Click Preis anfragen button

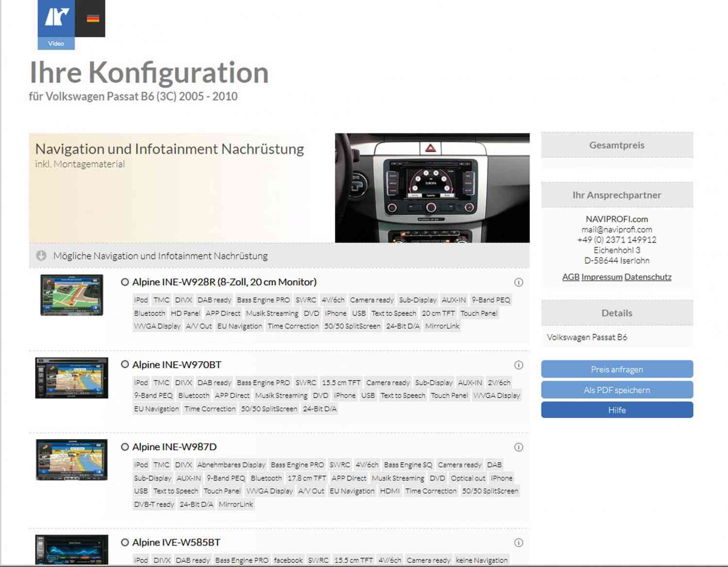617,369
